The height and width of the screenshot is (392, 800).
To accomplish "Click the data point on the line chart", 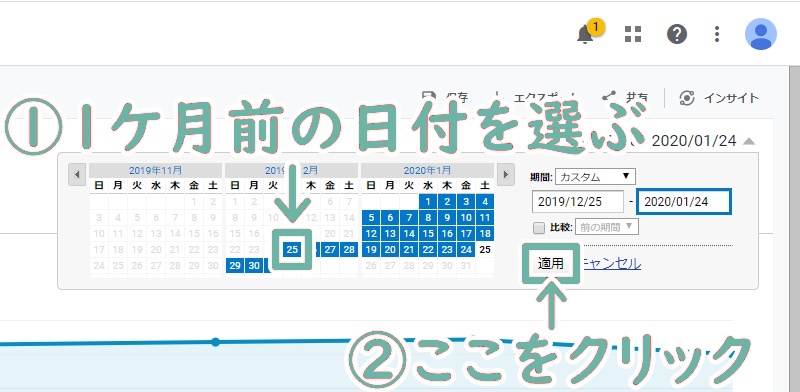I will (215, 342).
